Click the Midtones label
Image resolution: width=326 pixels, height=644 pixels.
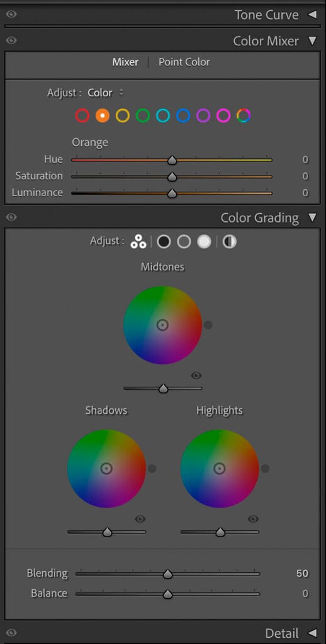tap(163, 267)
